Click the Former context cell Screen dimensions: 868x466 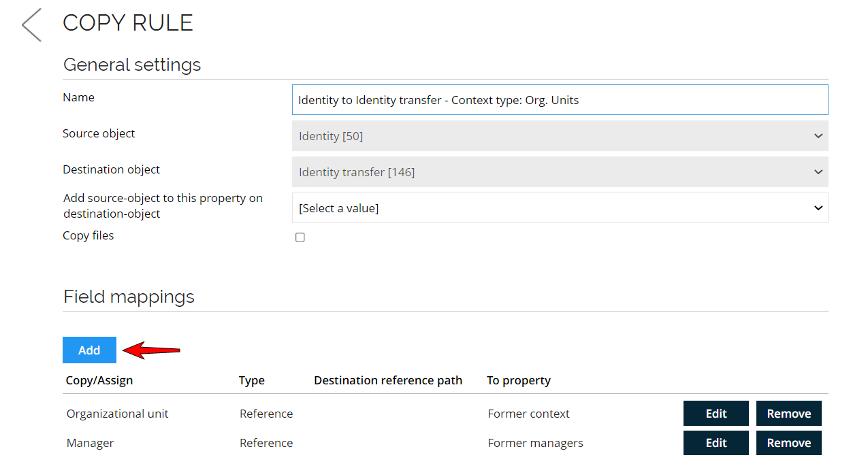pyautogui.click(x=528, y=414)
